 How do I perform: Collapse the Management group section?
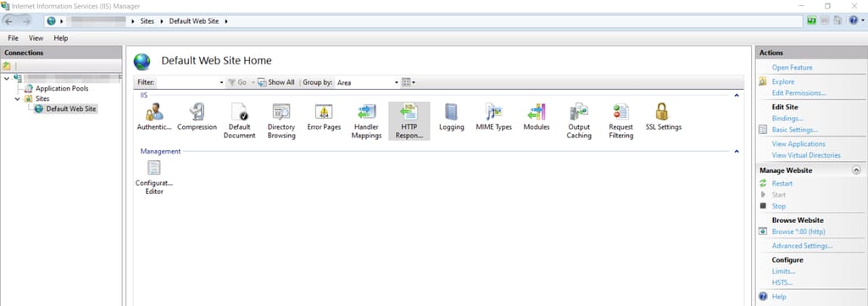point(737,151)
